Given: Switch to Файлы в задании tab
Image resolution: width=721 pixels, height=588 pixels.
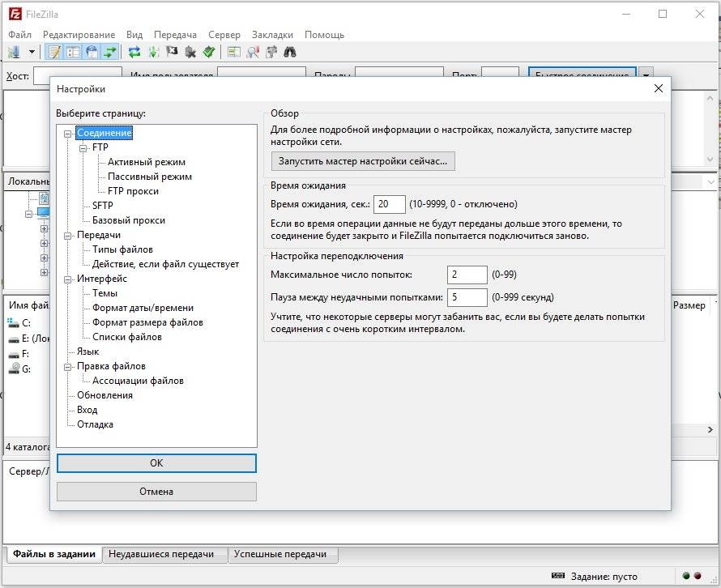Looking at the screenshot, I should 54,554.
